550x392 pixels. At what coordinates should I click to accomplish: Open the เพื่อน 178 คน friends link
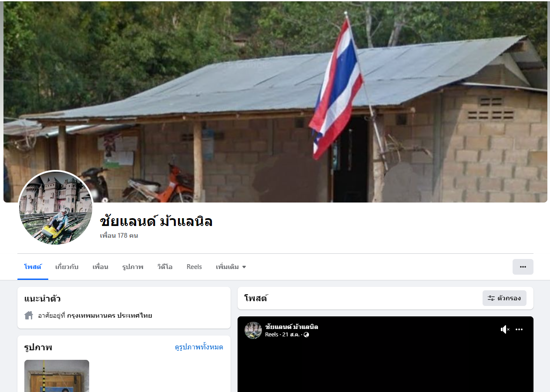click(119, 236)
